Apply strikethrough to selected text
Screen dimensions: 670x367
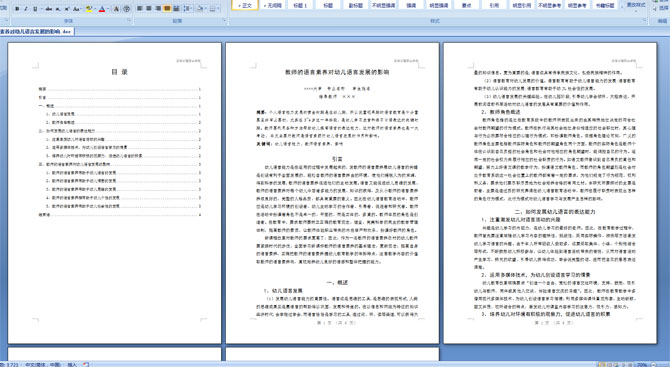click(49, 9)
